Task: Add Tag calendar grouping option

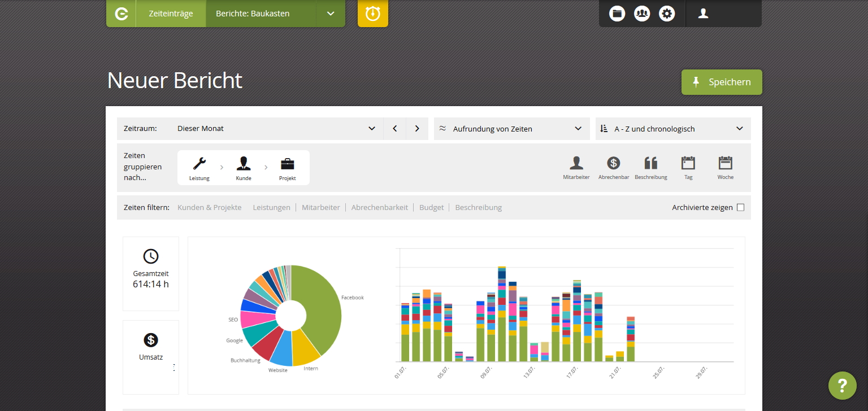Action: coord(688,168)
